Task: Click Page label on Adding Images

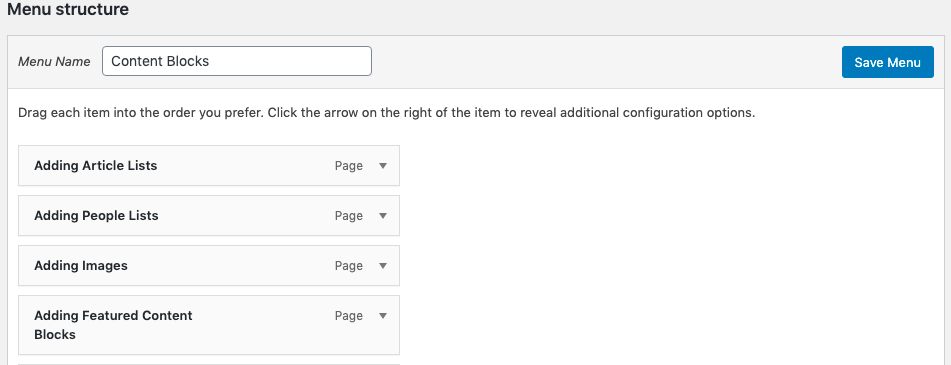Action: (349, 266)
